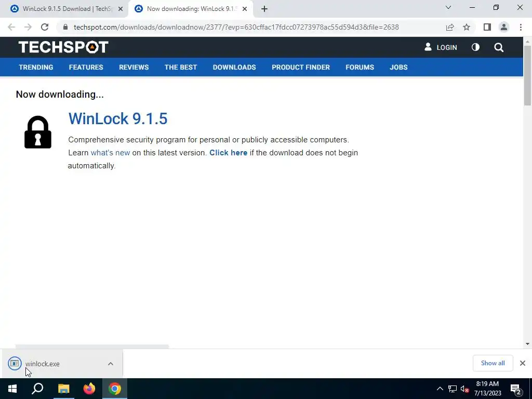The width and height of the screenshot is (532, 399).
Task: Show hidden system tray icons
Action: coord(440,389)
